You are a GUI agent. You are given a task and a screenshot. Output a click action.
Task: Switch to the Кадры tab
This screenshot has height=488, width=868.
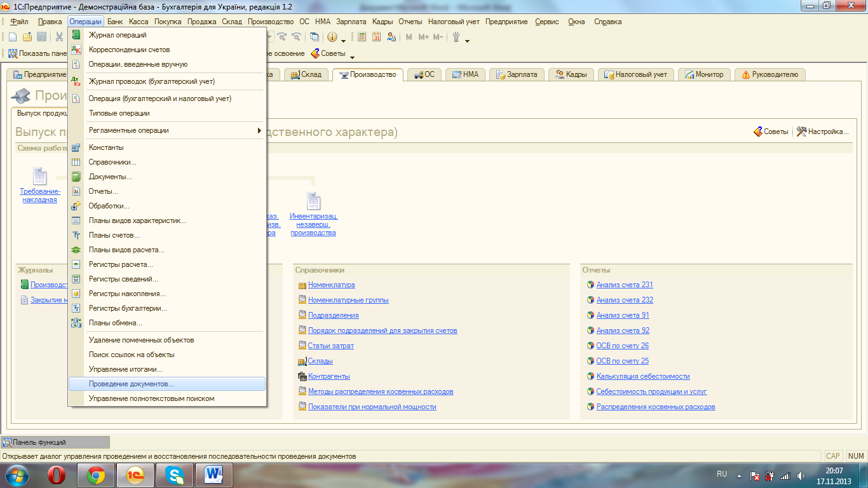[x=571, y=74]
